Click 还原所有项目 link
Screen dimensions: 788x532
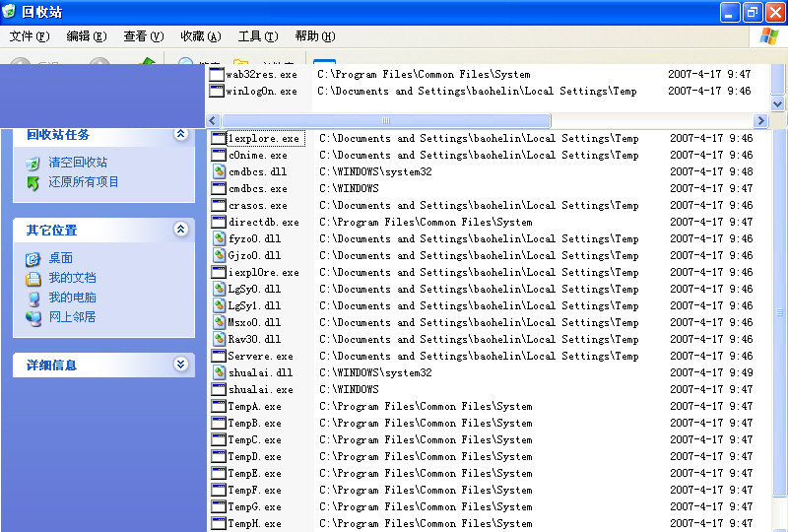[x=84, y=182]
